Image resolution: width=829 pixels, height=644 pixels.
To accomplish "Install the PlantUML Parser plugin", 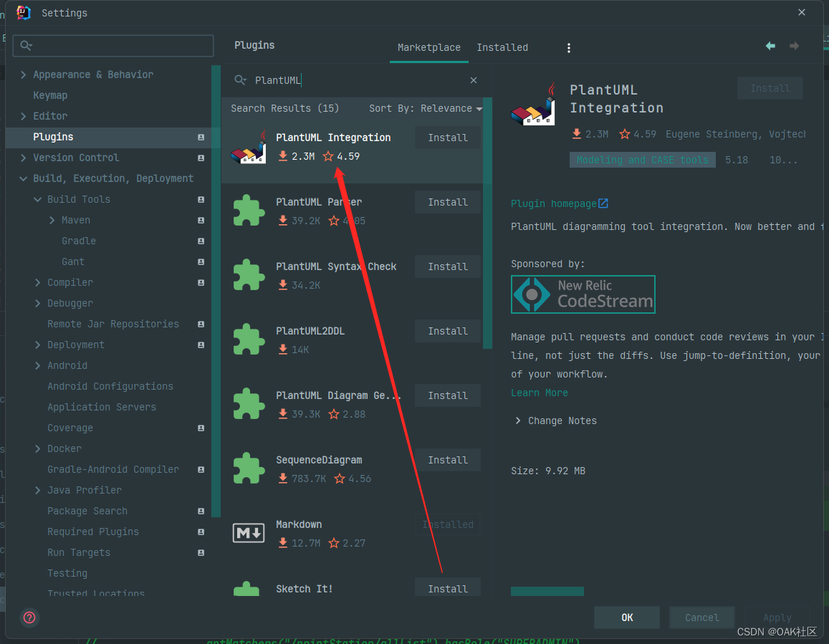I will [x=448, y=203].
